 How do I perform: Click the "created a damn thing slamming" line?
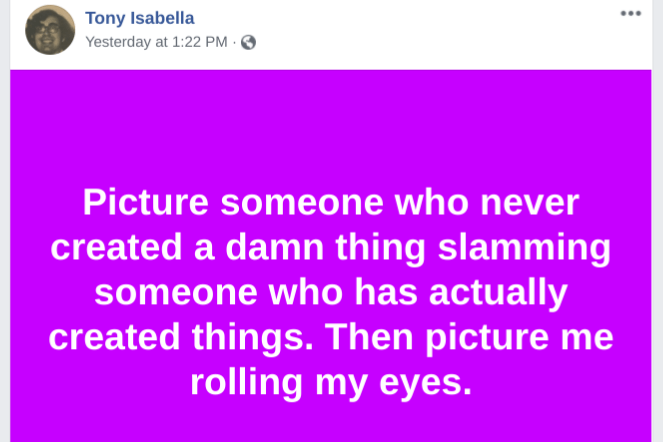(330, 248)
